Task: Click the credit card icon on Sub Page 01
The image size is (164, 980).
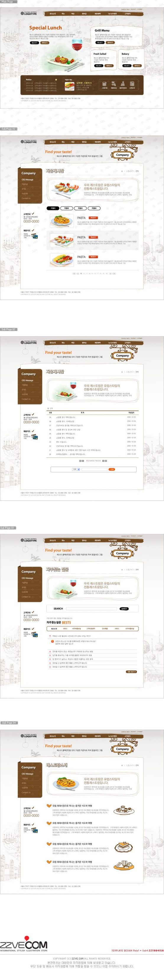Action: click(35, 236)
